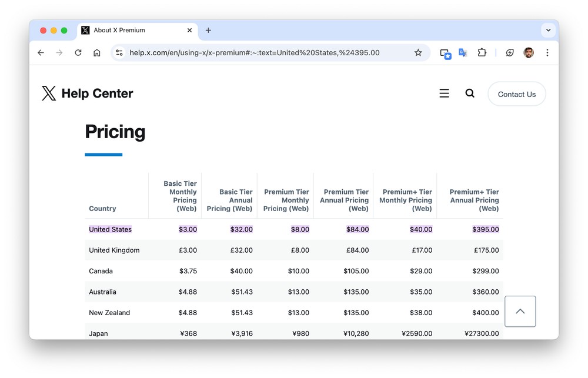Go back to the previous page
588x378 pixels.
(x=41, y=53)
